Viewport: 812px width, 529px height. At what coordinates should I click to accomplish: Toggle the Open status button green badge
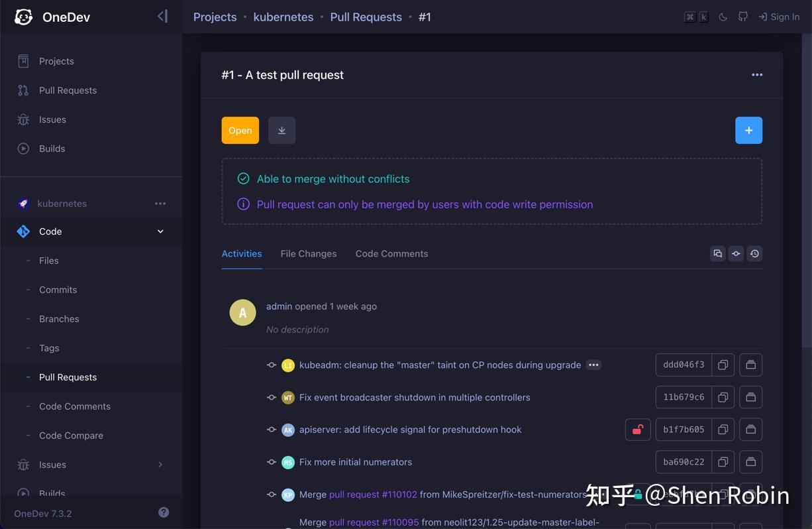[x=240, y=131]
